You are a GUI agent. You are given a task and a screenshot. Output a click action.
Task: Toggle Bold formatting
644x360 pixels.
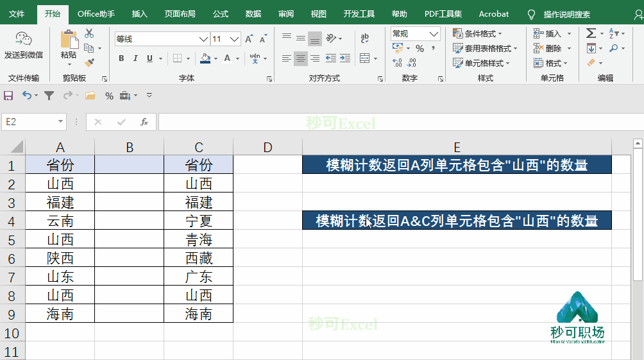point(121,58)
